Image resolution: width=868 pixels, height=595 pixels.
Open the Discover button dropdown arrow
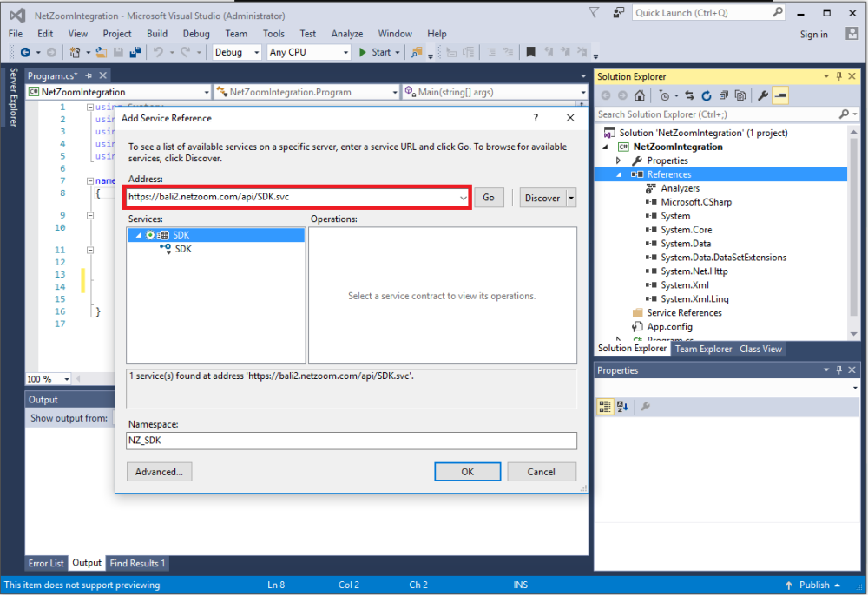click(571, 198)
